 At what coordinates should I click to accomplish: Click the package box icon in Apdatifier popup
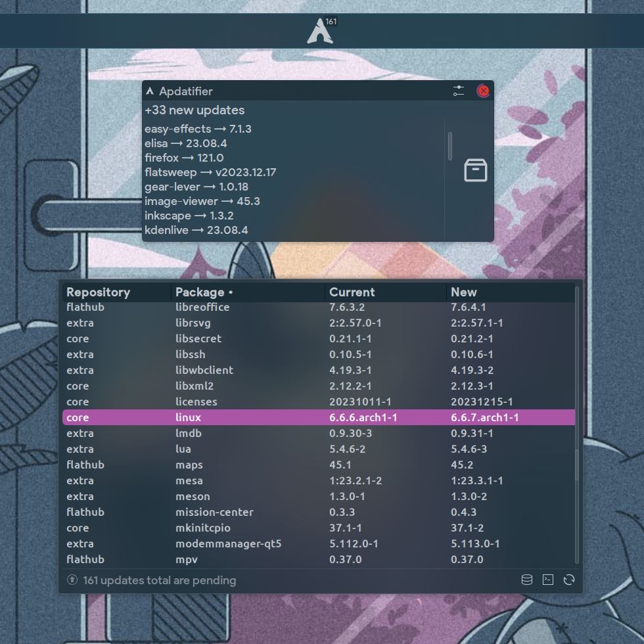coord(476,170)
